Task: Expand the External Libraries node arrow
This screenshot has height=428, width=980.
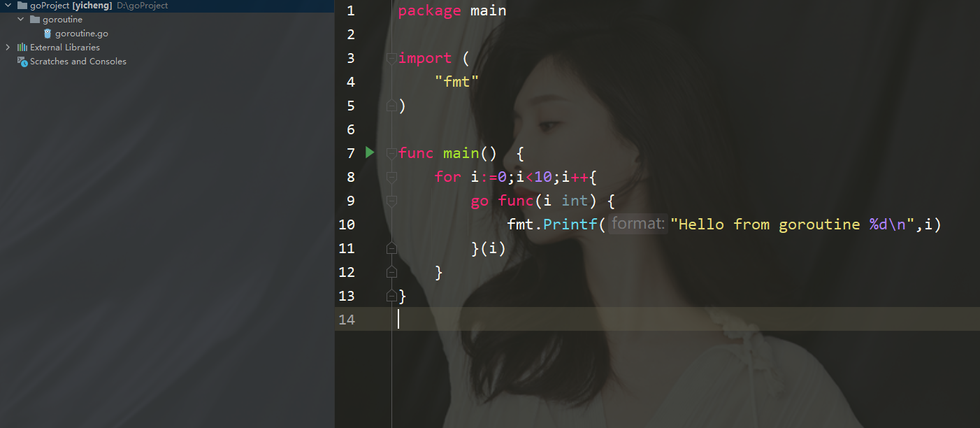Action: (8, 48)
